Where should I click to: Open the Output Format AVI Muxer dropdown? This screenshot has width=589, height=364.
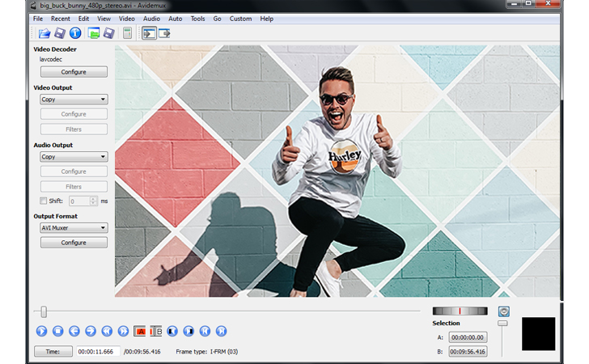(x=74, y=228)
